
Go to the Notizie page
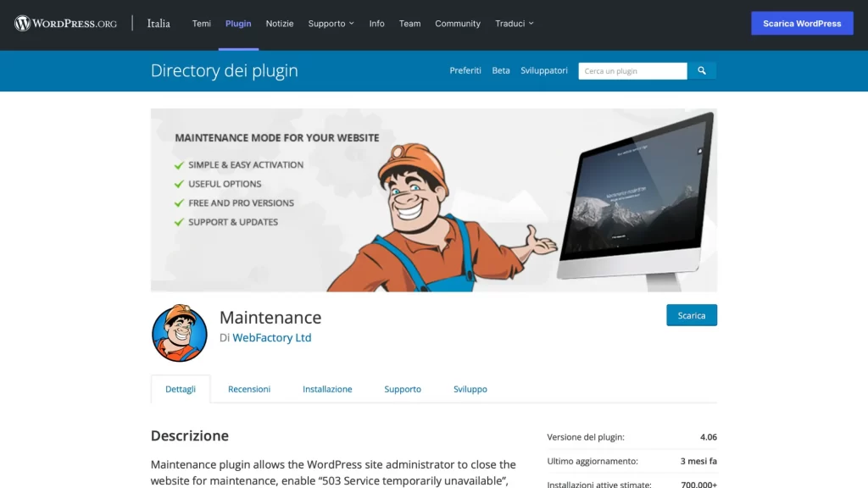280,23
